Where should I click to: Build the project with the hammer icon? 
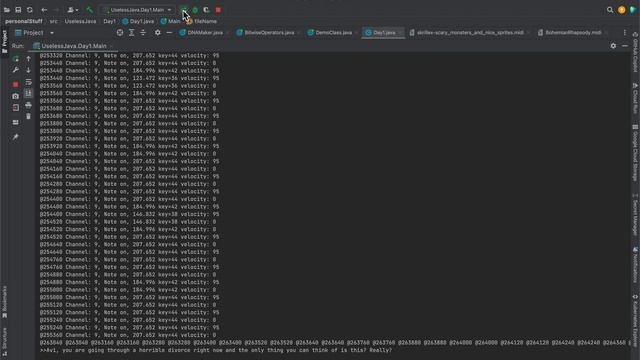coord(89,10)
